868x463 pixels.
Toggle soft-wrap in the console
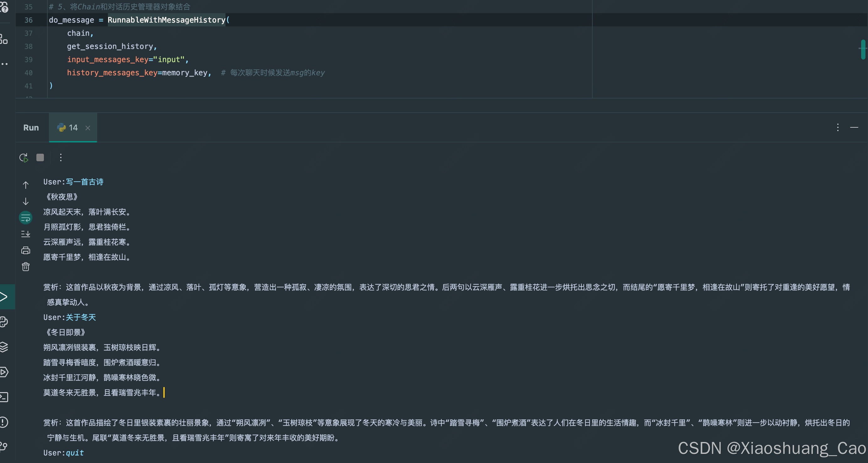coord(26,217)
